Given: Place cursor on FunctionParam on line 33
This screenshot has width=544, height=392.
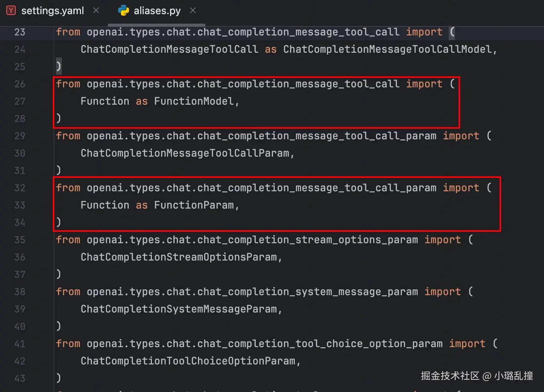Looking at the screenshot, I should [x=194, y=205].
